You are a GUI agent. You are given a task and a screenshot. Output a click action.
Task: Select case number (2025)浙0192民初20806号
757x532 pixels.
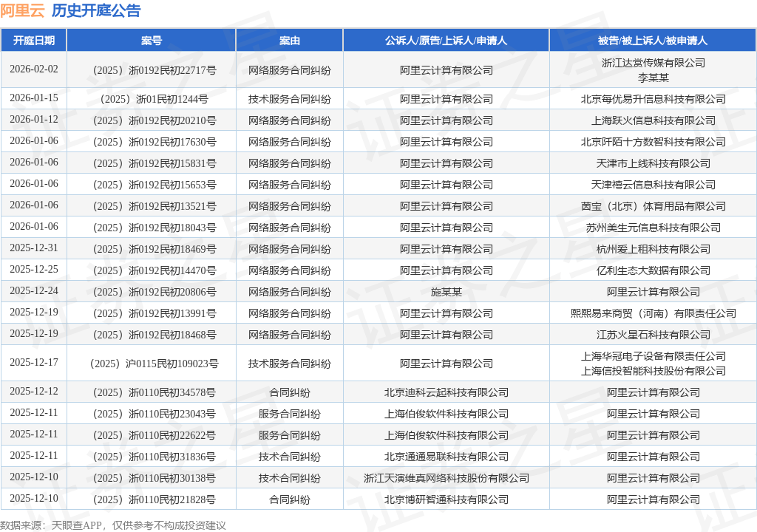click(x=155, y=292)
